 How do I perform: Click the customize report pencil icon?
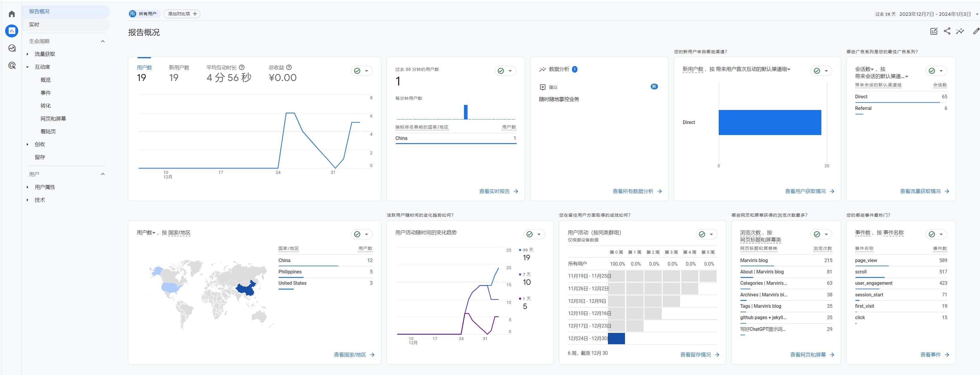[x=976, y=31]
